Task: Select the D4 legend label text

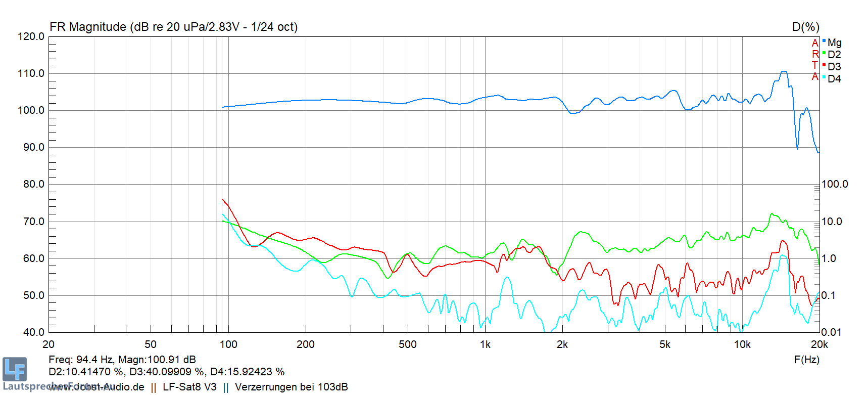Action: pyautogui.click(x=834, y=79)
